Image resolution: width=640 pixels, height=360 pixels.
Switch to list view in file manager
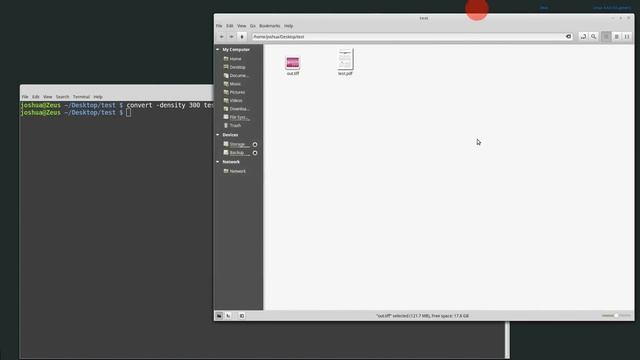(x=617, y=37)
